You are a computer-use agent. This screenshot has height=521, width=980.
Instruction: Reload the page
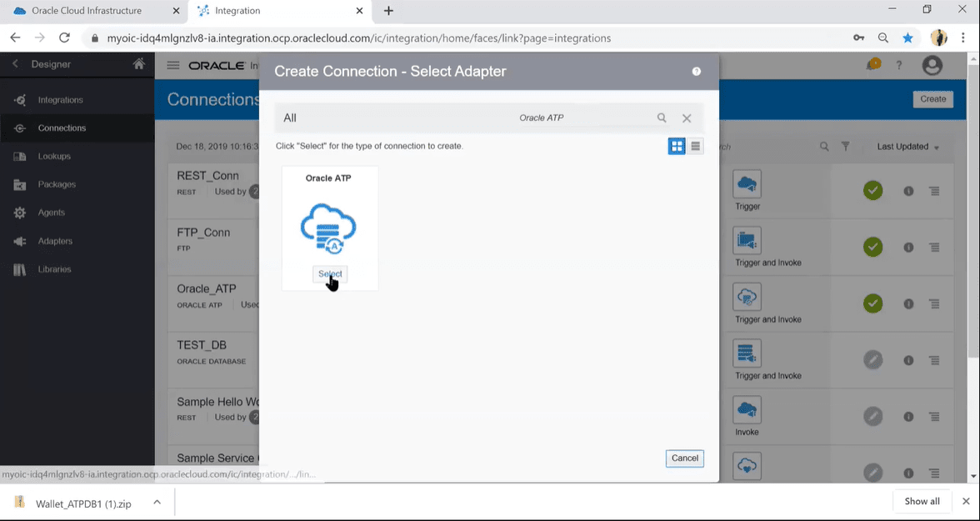[x=64, y=38]
